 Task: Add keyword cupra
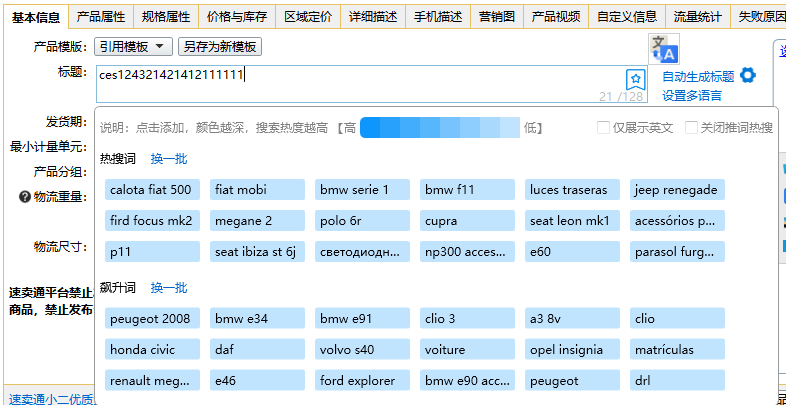point(467,221)
